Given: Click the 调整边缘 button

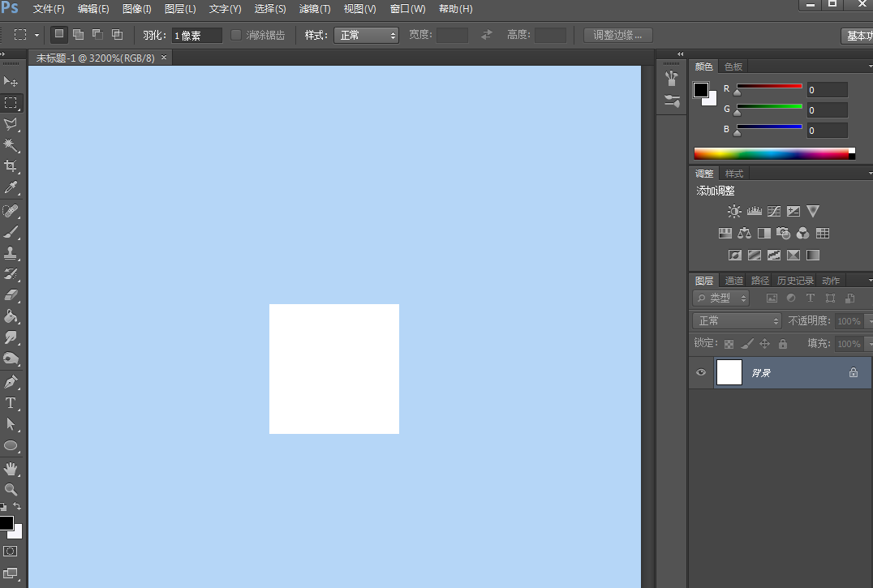Looking at the screenshot, I should click(617, 35).
